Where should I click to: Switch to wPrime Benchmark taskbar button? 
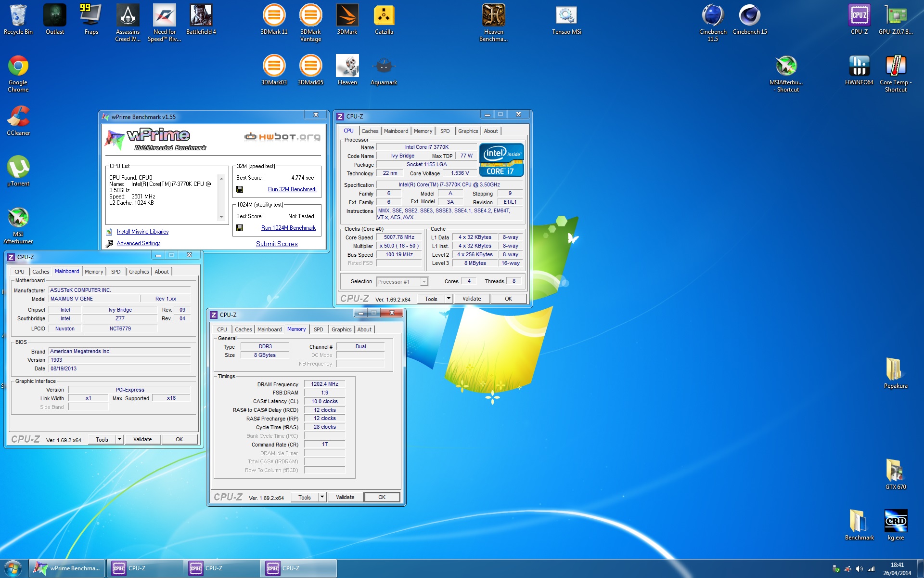[68, 568]
